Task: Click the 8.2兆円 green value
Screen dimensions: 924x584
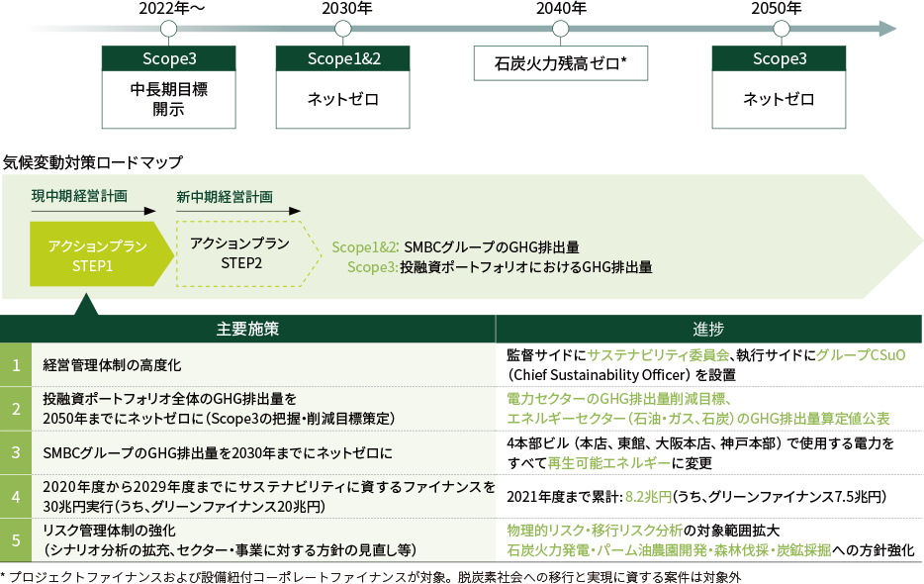Action: click(x=648, y=497)
